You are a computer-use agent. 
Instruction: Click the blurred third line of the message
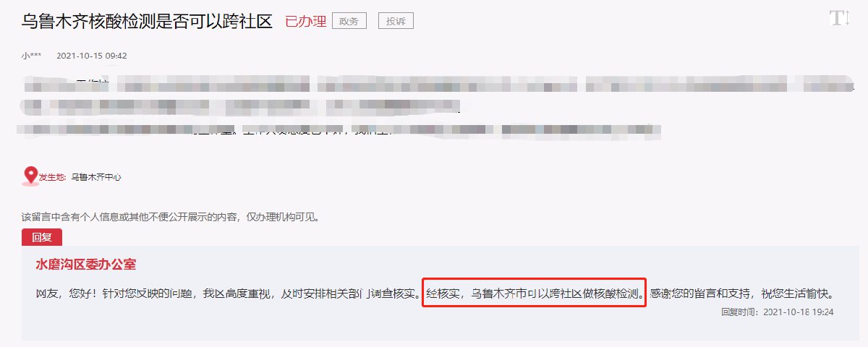tap(340, 132)
